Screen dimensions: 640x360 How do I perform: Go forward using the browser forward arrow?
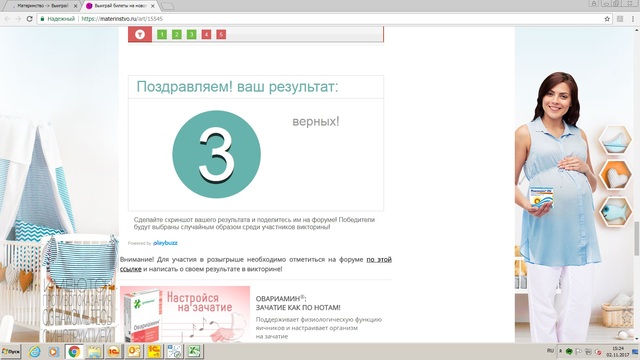[18, 19]
